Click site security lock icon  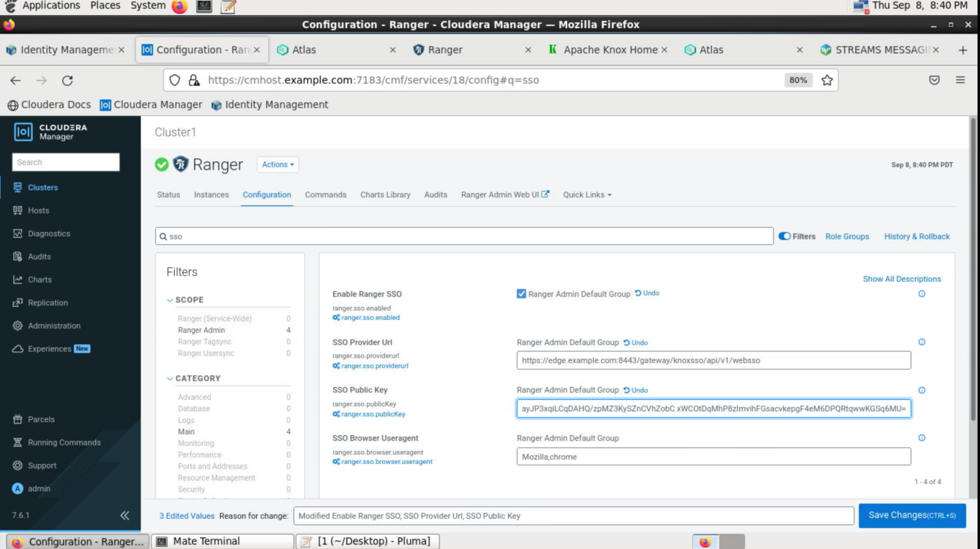click(194, 80)
